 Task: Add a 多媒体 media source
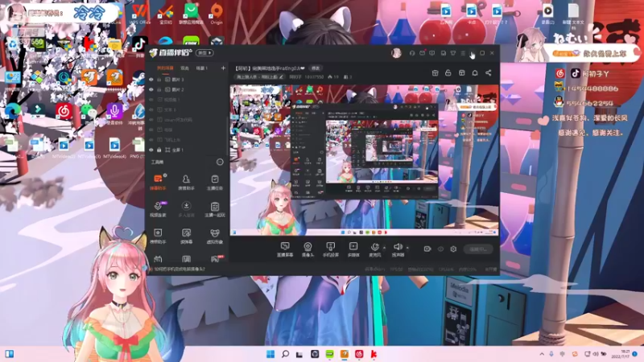(353, 249)
